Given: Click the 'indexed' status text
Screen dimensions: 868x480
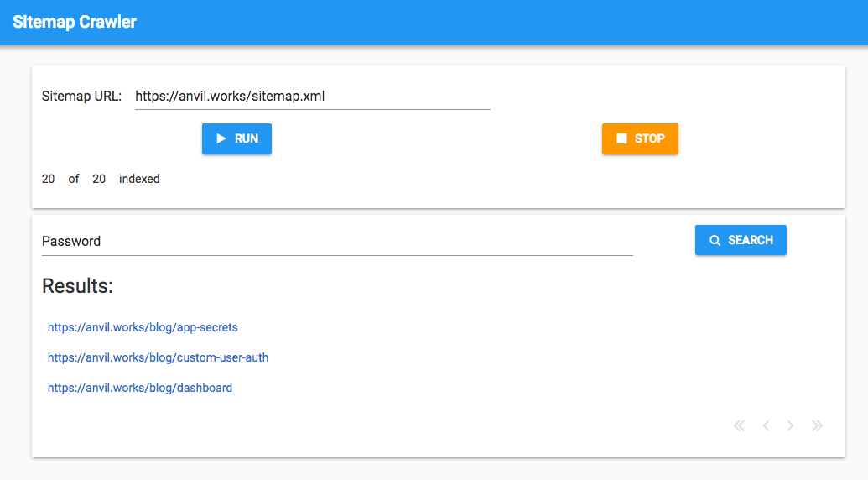Looking at the screenshot, I should 139,179.
